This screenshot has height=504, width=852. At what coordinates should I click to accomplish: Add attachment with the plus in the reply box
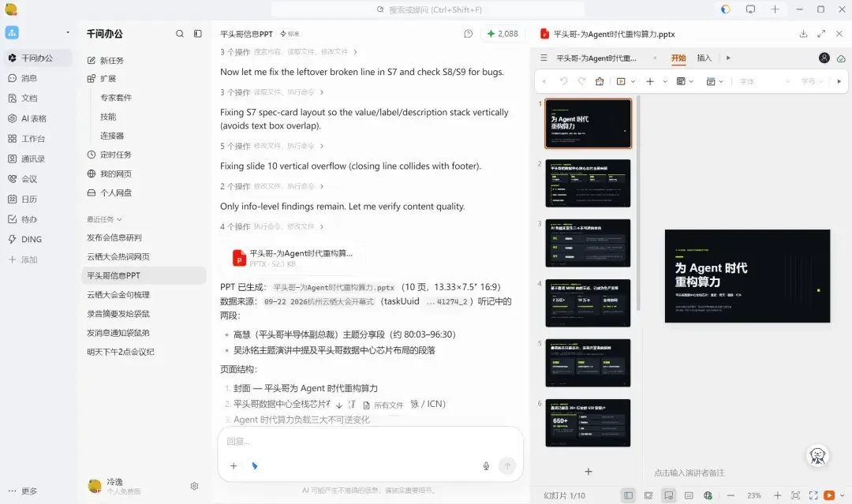pos(233,465)
